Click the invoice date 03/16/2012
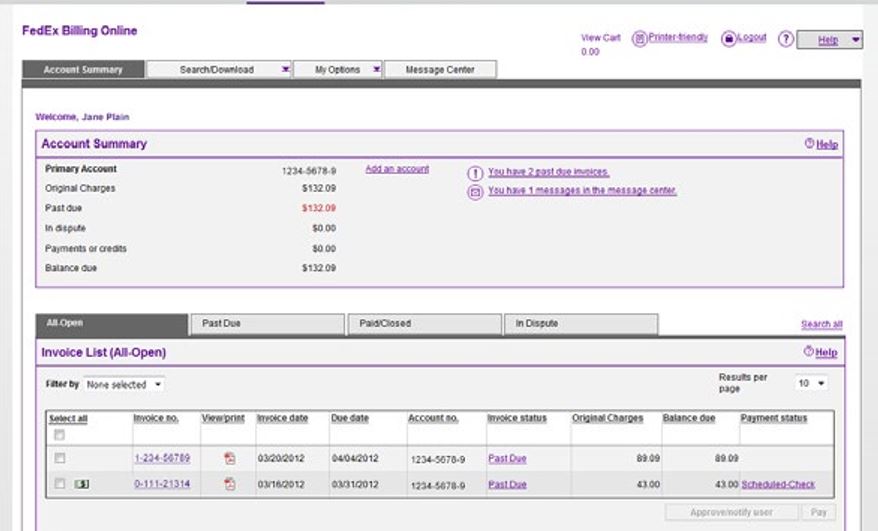Image resolution: width=878 pixels, height=531 pixels. pos(281,484)
